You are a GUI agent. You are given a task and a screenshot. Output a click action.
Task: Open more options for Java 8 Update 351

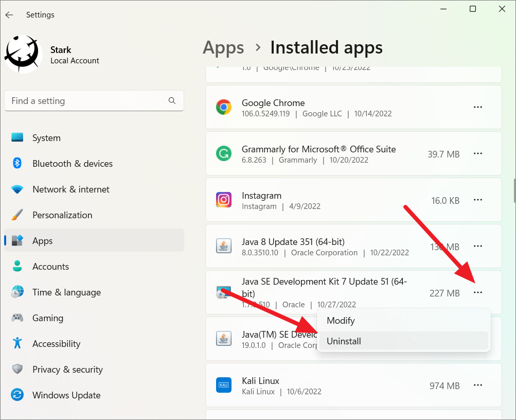pyautogui.click(x=478, y=246)
